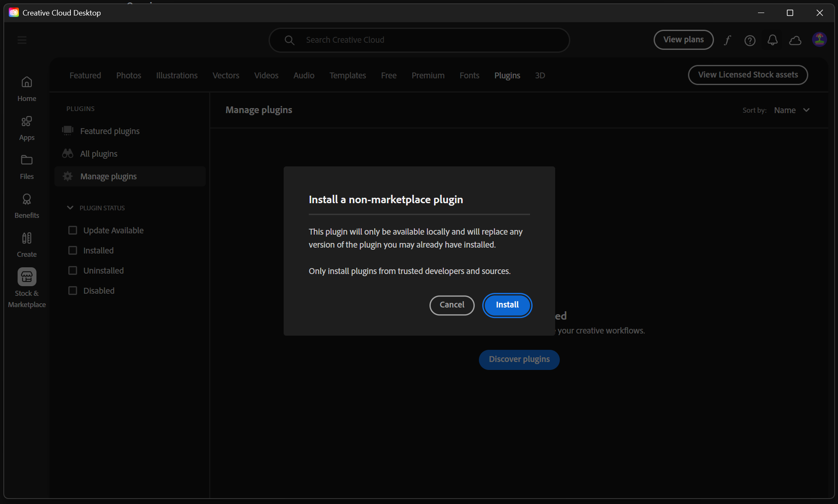Image resolution: width=838 pixels, height=504 pixels.
Task: Open the fonts f icon
Action: [x=727, y=40]
